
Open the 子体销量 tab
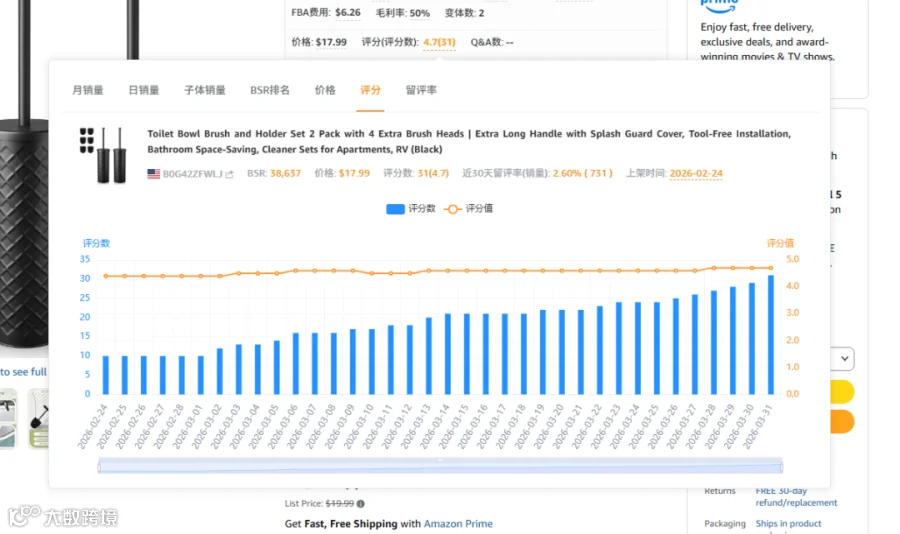pos(205,90)
